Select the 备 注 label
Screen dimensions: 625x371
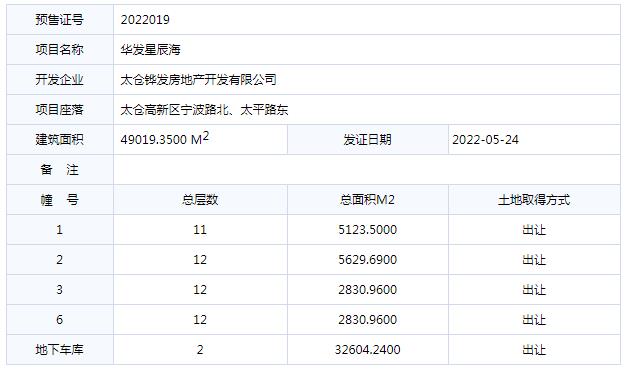[x=60, y=170]
